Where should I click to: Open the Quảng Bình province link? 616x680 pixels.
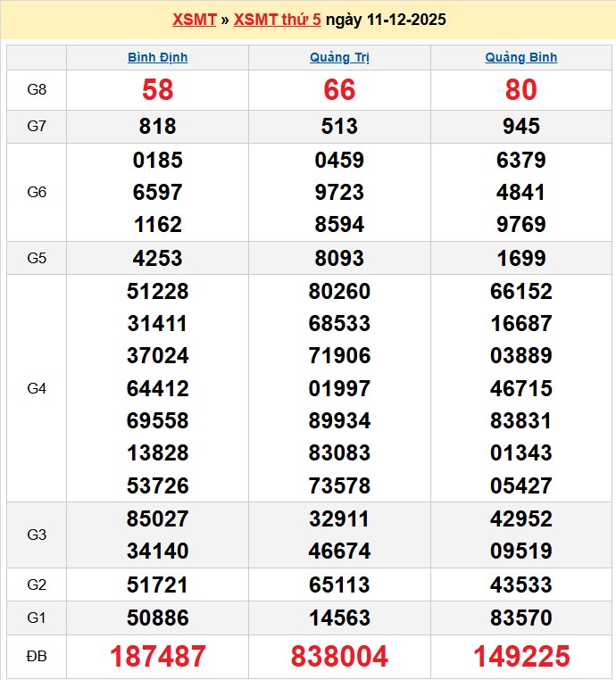click(x=521, y=57)
